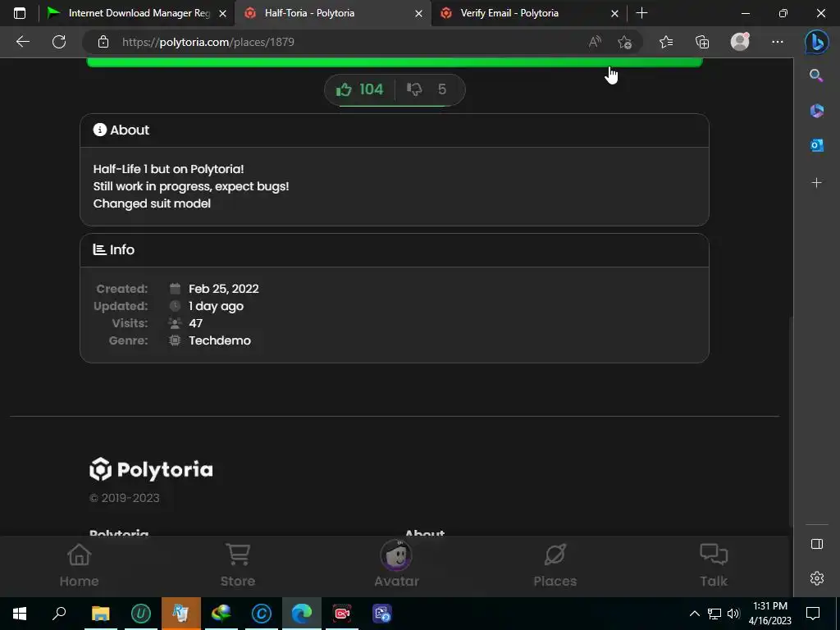Close the Verify Email tab
Viewport: 840px width, 630px height.
click(x=615, y=13)
